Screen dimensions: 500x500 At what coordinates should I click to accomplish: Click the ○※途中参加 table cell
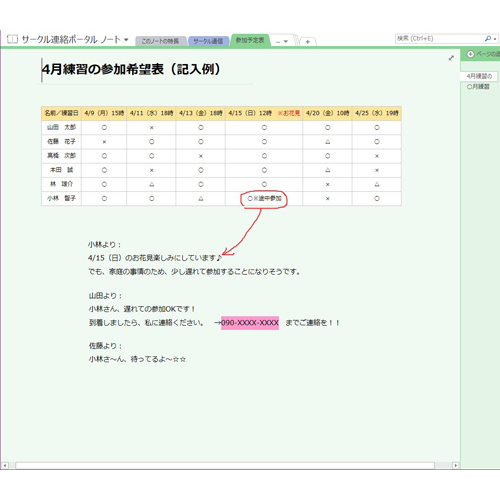point(264,199)
